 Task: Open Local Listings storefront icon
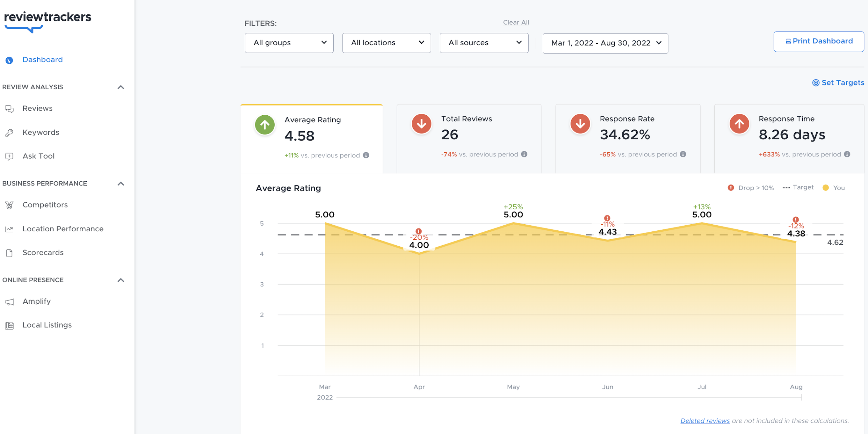(x=9, y=325)
